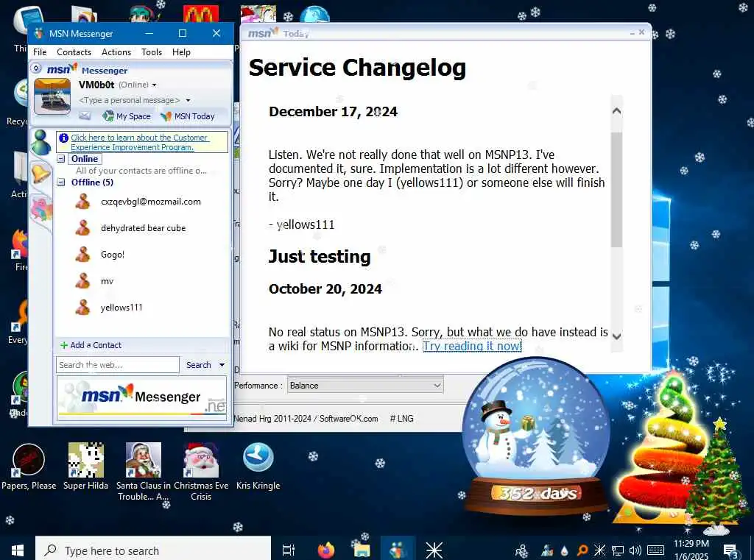This screenshot has width=754, height=560.
Task: Close the MSN Today window
Action: [641, 32]
